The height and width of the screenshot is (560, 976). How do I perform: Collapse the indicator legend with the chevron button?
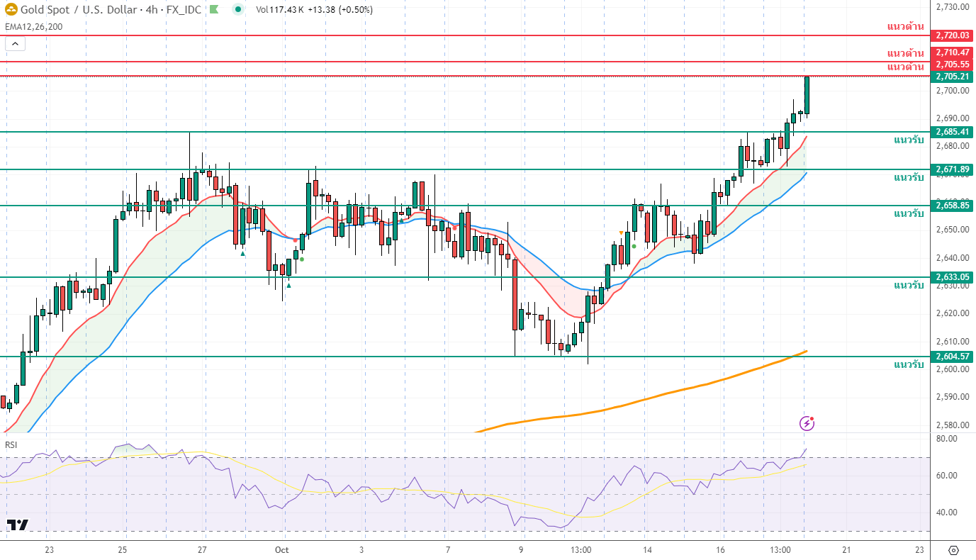16,44
